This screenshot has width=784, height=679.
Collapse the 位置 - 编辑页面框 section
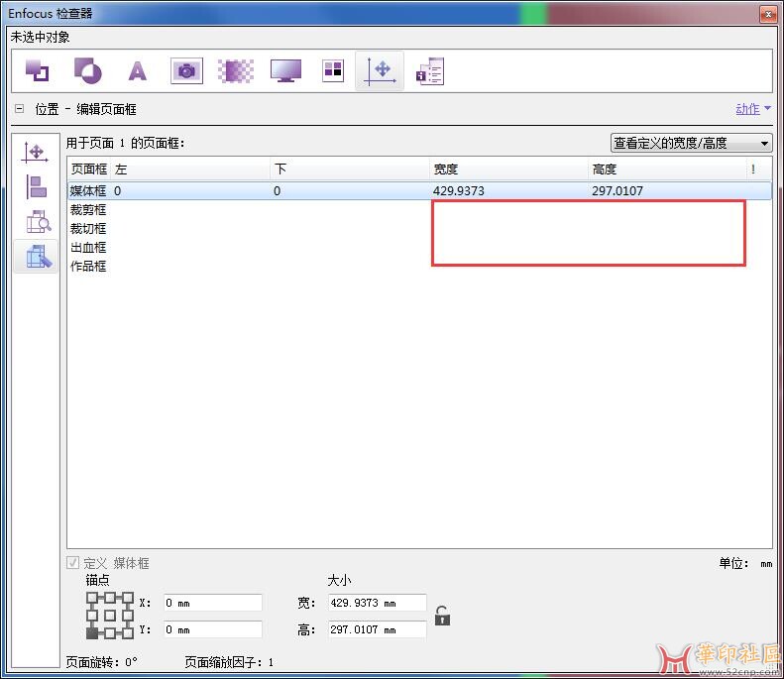pyautogui.click(x=20, y=108)
